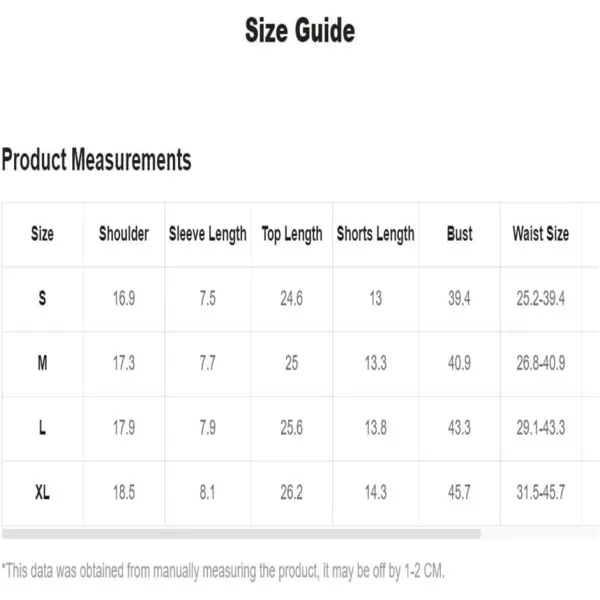600x600 pixels.
Task: Click the 13.8 shorts length cell
Action: (376, 427)
